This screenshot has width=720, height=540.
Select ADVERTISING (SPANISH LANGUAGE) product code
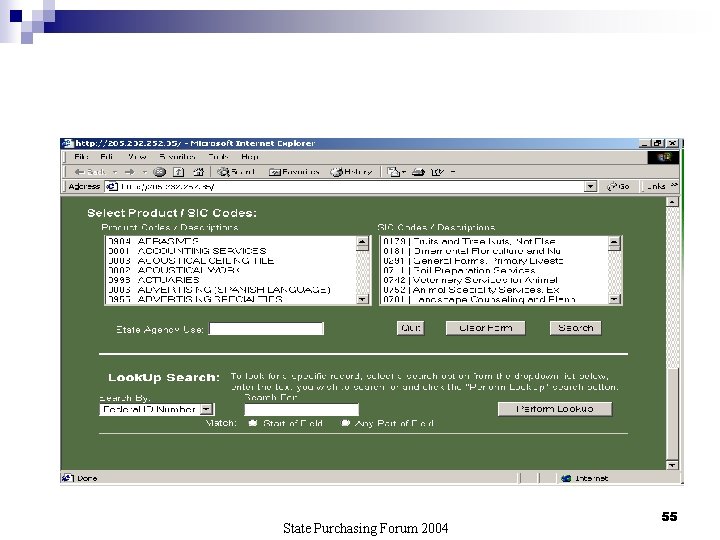(x=231, y=290)
